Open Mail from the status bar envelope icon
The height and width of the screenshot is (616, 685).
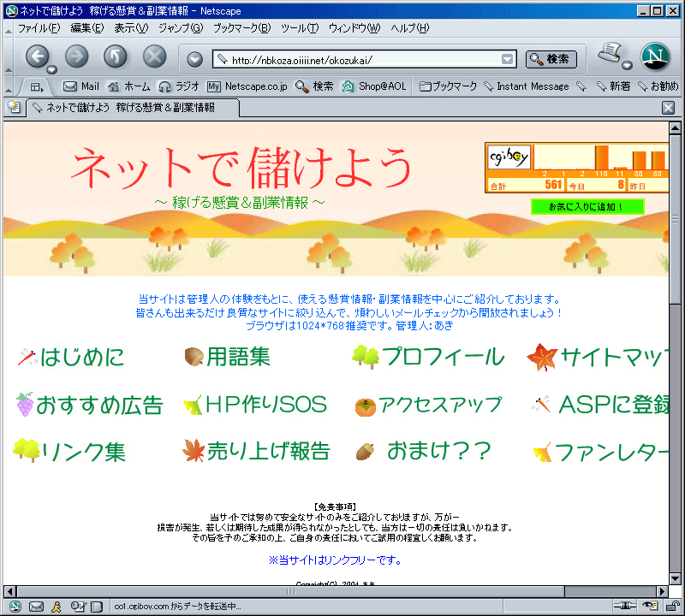coord(36,606)
